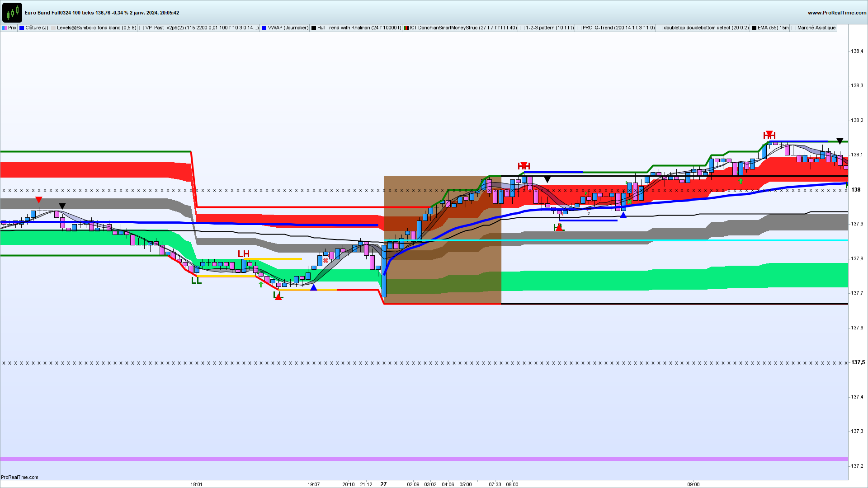Image resolution: width=868 pixels, height=488 pixels.
Task: Click the blue Clôture (J) color swatch
Action: coord(22,28)
